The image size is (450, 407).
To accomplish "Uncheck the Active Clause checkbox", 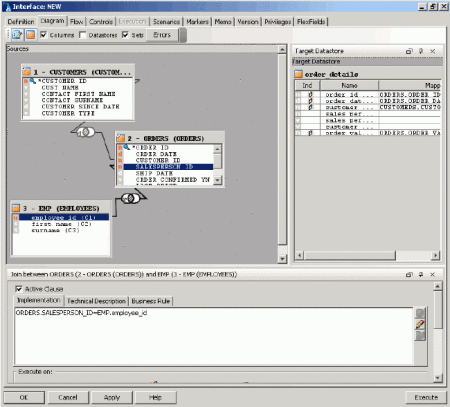I will tap(19, 289).
